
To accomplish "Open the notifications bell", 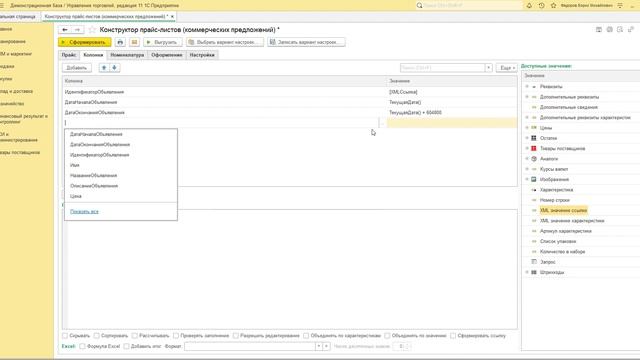I will pos(529,5).
